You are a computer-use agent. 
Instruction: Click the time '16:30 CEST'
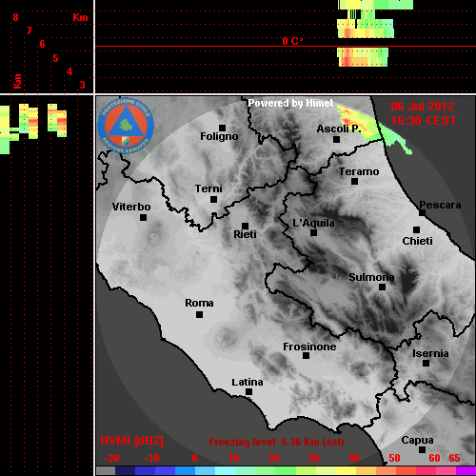point(424,121)
